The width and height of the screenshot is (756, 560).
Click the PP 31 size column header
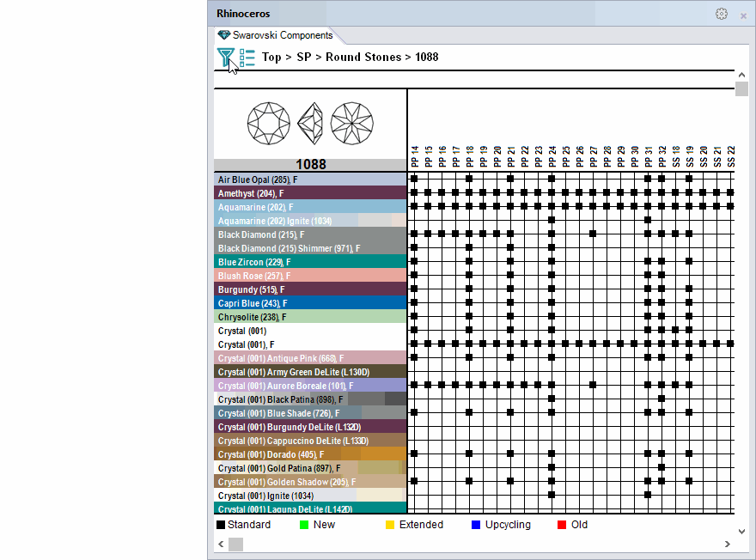[x=649, y=156]
